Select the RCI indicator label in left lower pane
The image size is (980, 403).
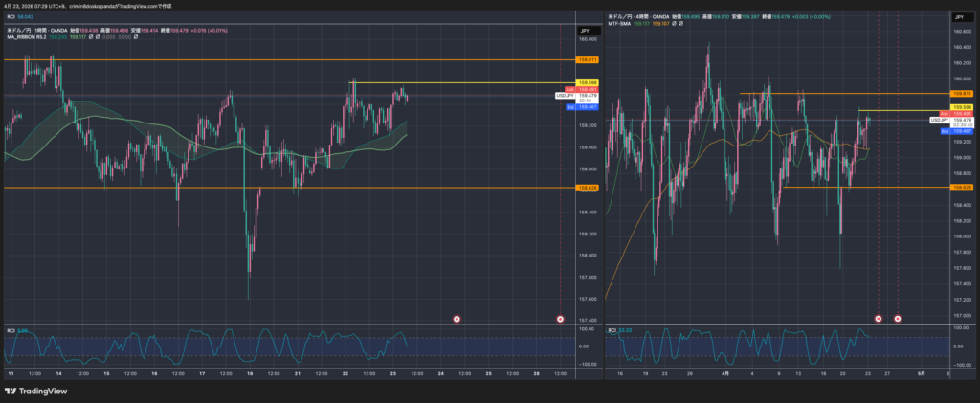(x=11, y=330)
